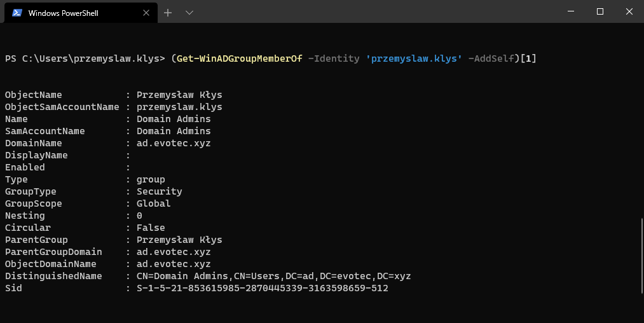Expand the new tab profiles dropdown chevron
Viewport: 644px width, 323px height.
189,13
